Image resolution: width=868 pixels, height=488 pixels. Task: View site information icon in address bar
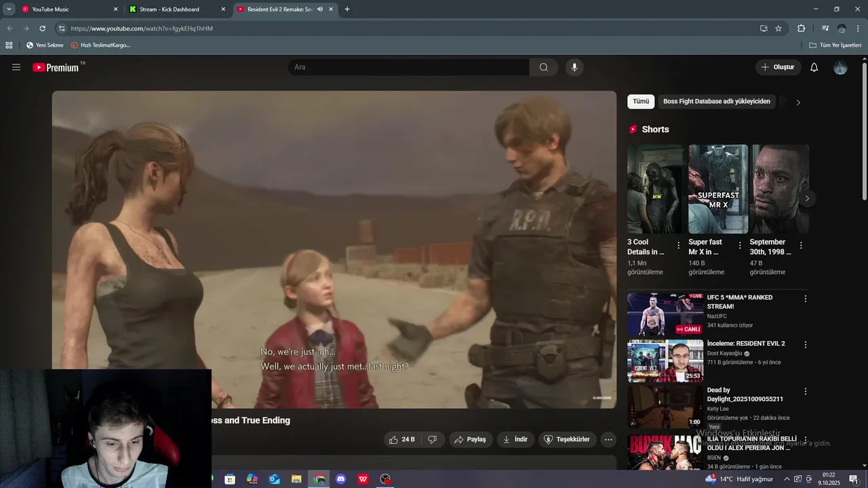point(62,28)
